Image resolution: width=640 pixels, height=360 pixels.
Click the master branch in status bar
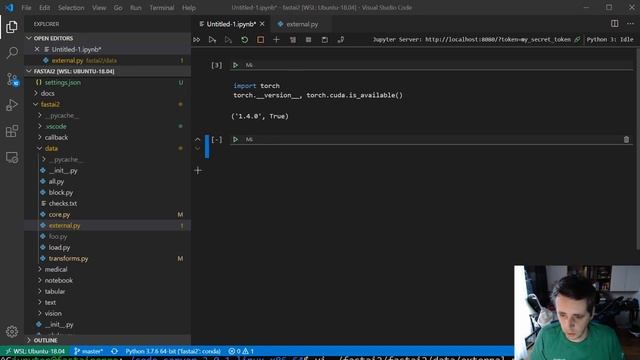pos(89,351)
